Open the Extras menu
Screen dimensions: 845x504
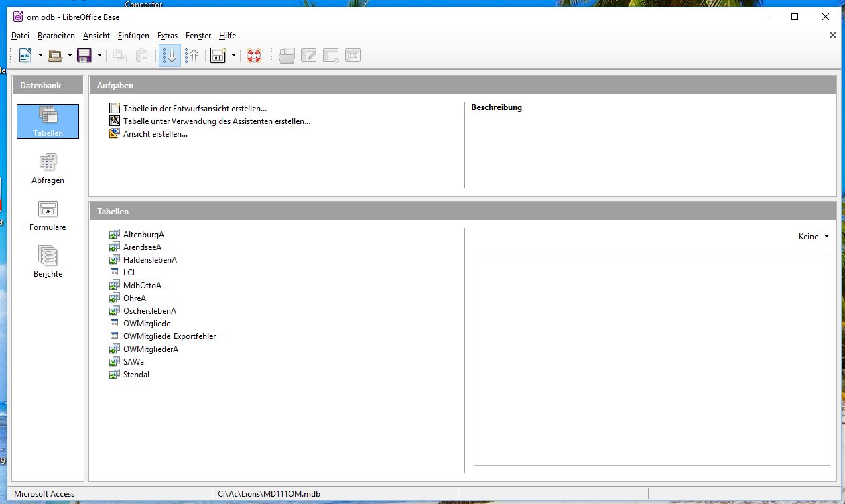[168, 36]
